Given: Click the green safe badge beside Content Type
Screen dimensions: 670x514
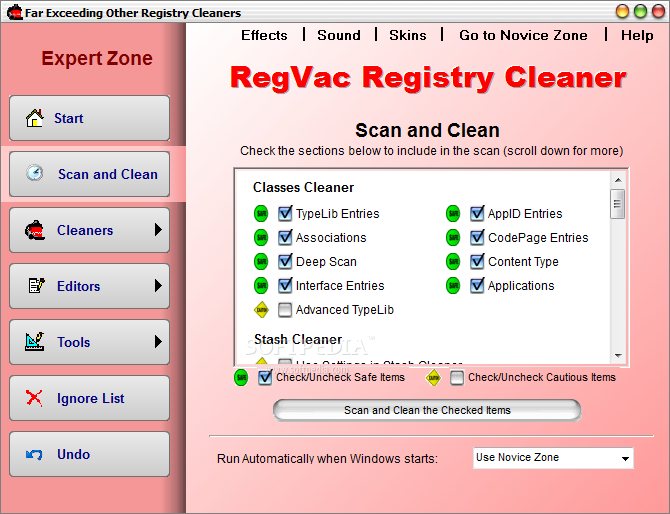Looking at the screenshot, I should [453, 261].
